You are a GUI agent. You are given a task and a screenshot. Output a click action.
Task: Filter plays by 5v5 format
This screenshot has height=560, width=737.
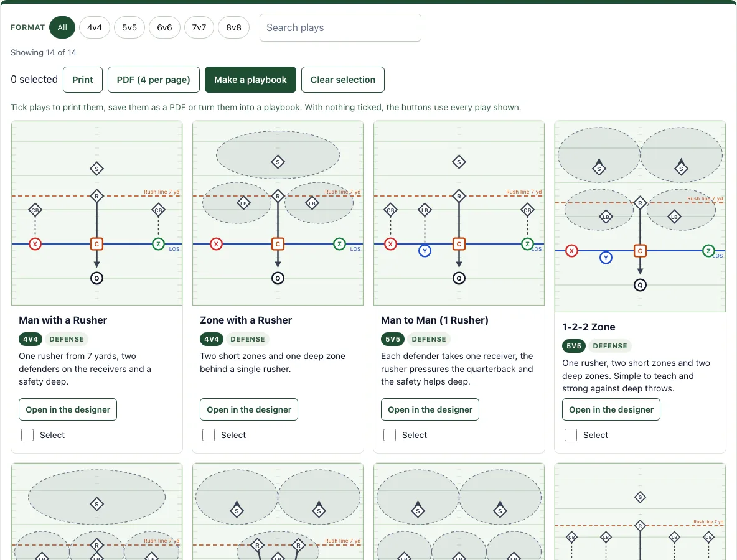pos(129,27)
